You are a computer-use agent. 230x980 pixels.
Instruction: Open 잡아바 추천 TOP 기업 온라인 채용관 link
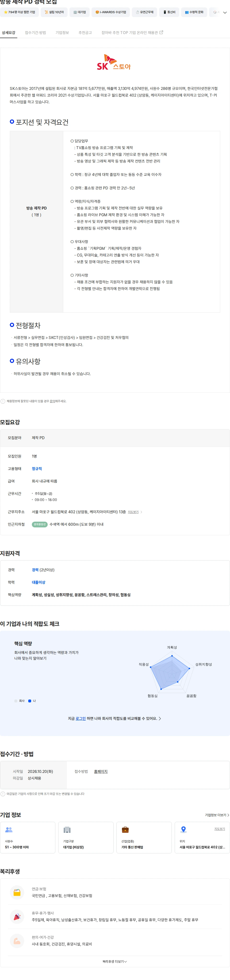pos(132,33)
